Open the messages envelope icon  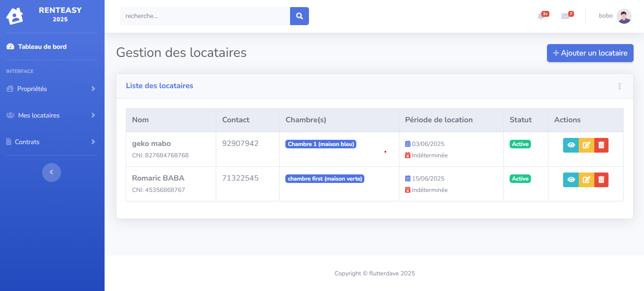point(565,16)
